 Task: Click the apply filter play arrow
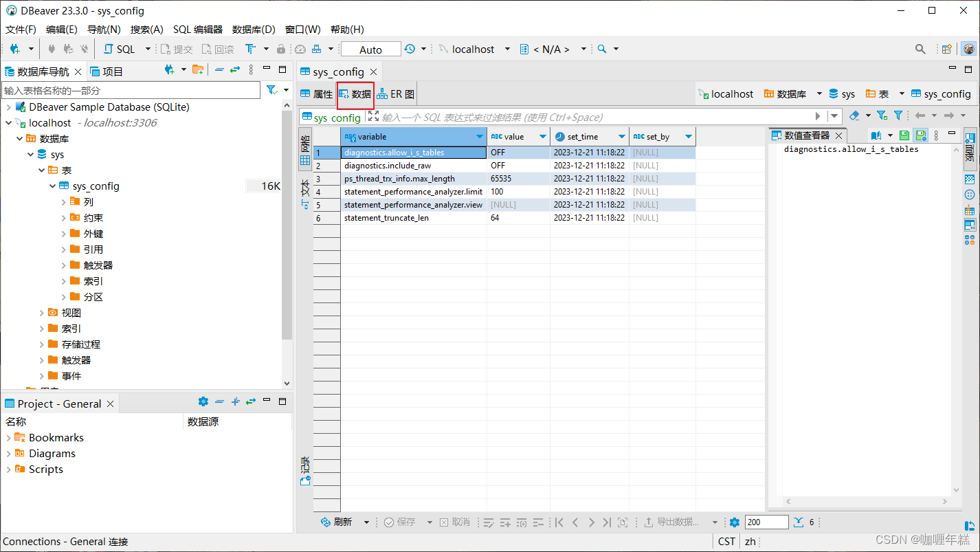coord(818,116)
